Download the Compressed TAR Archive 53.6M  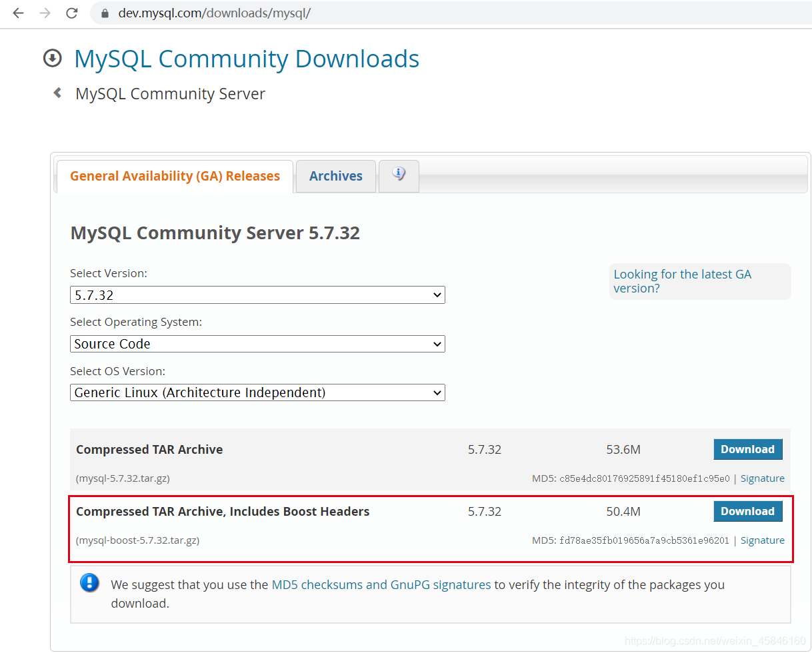[747, 449]
